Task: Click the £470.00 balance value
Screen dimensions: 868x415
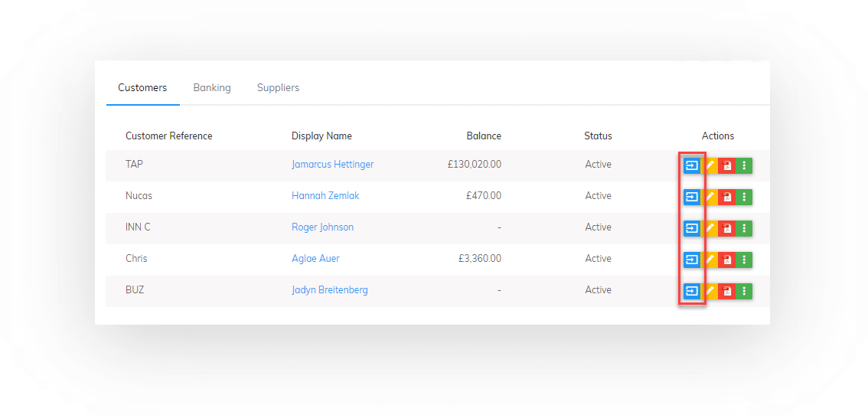Action: tap(485, 195)
